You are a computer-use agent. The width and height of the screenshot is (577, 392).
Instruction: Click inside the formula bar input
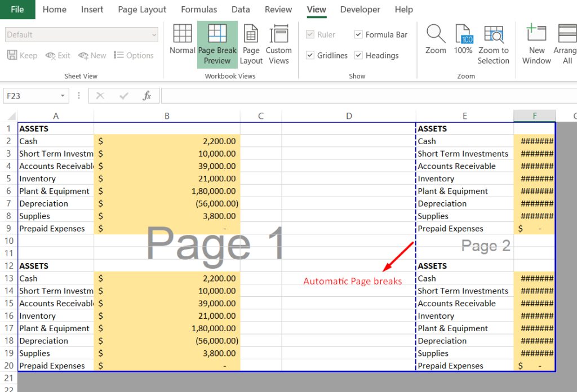click(369, 96)
